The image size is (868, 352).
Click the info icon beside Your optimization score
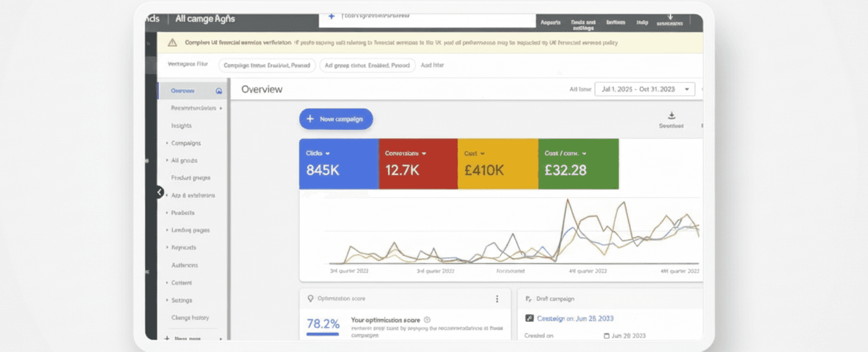tap(427, 320)
